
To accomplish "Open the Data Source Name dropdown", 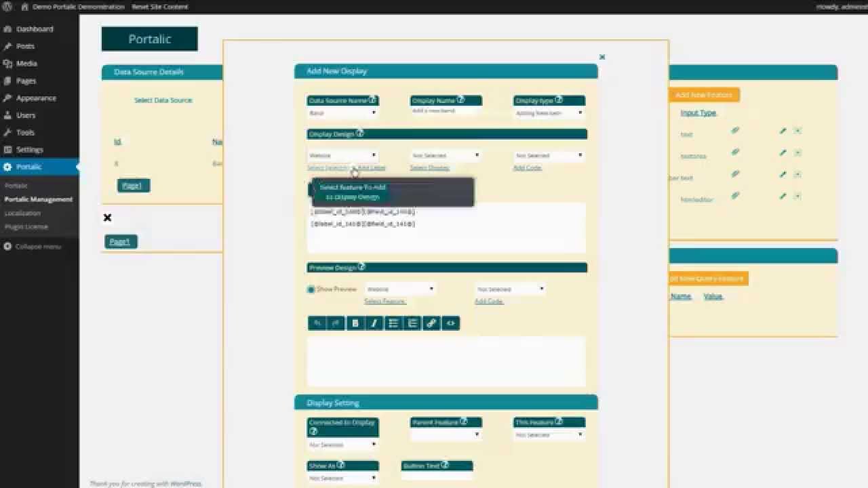I will click(342, 113).
